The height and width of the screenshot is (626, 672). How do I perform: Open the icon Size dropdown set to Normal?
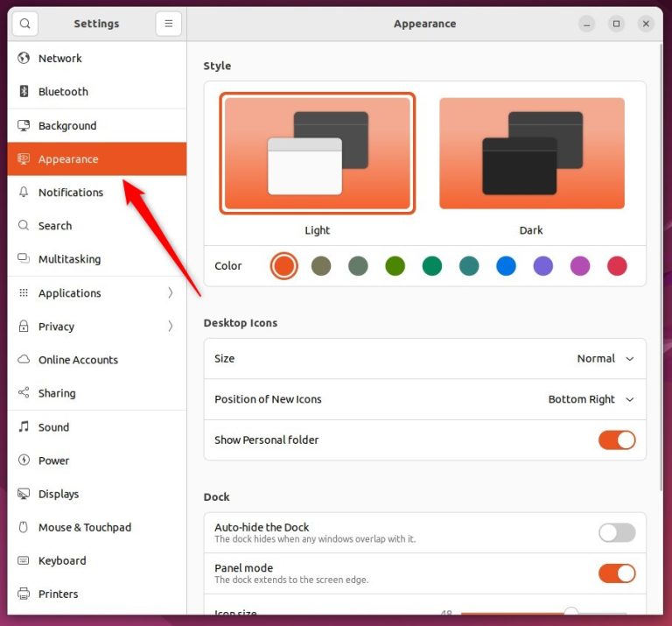(605, 359)
